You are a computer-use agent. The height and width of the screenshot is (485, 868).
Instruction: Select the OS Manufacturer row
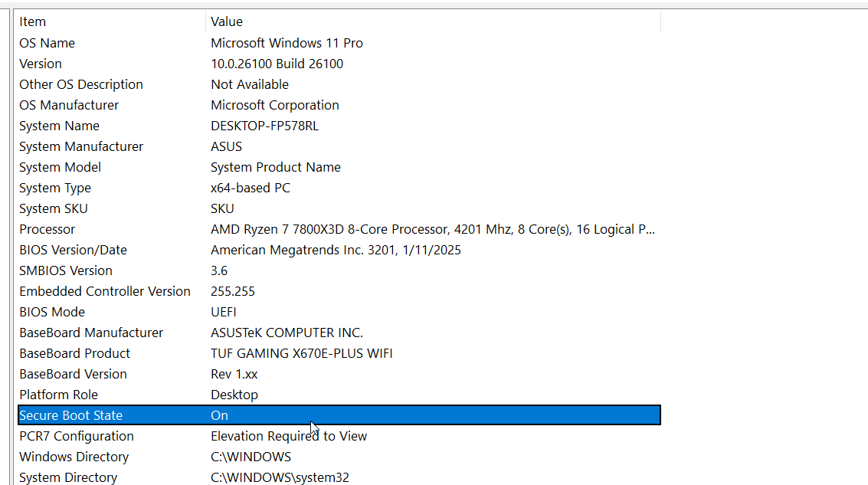tap(69, 105)
